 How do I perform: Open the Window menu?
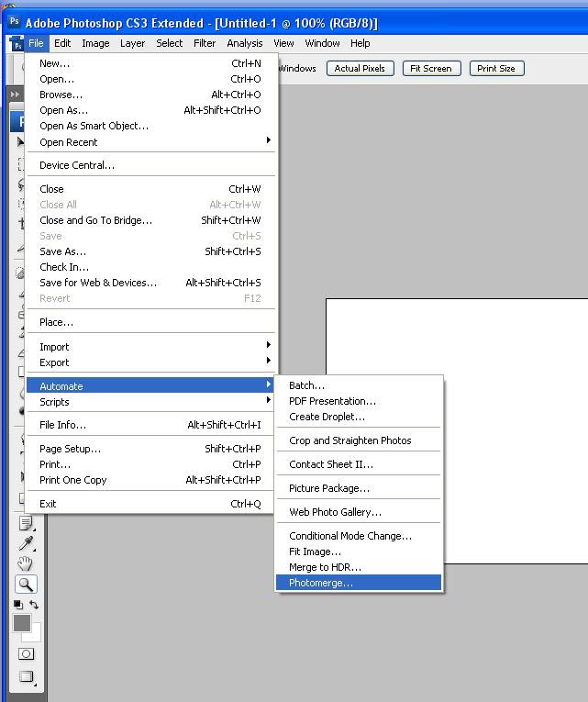pyautogui.click(x=322, y=43)
